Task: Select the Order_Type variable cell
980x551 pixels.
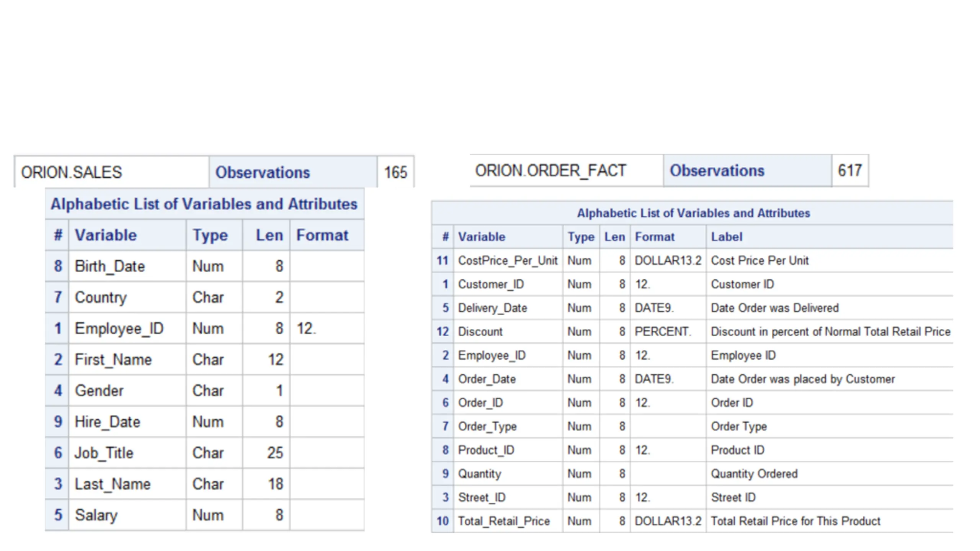Action: point(508,426)
